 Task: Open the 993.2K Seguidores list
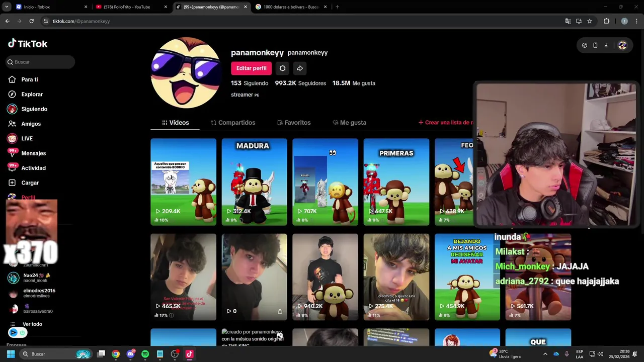(300, 83)
